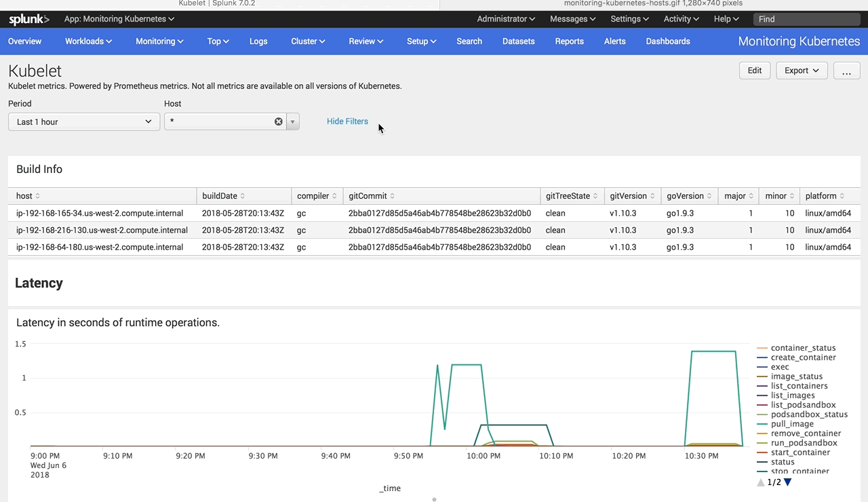This screenshot has height=502, width=868.
Task: Toggle the start_container legend entry
Action: tap(793, 452)
